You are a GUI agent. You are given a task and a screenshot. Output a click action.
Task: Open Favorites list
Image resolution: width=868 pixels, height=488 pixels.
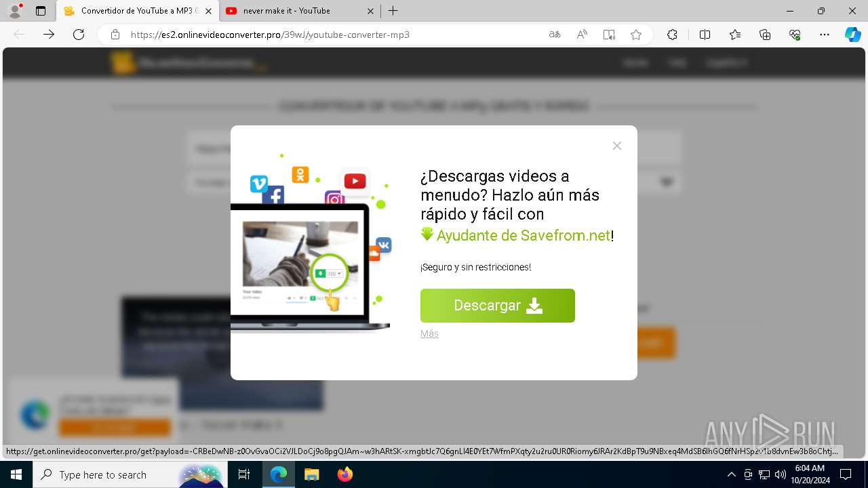pos(735,35)
